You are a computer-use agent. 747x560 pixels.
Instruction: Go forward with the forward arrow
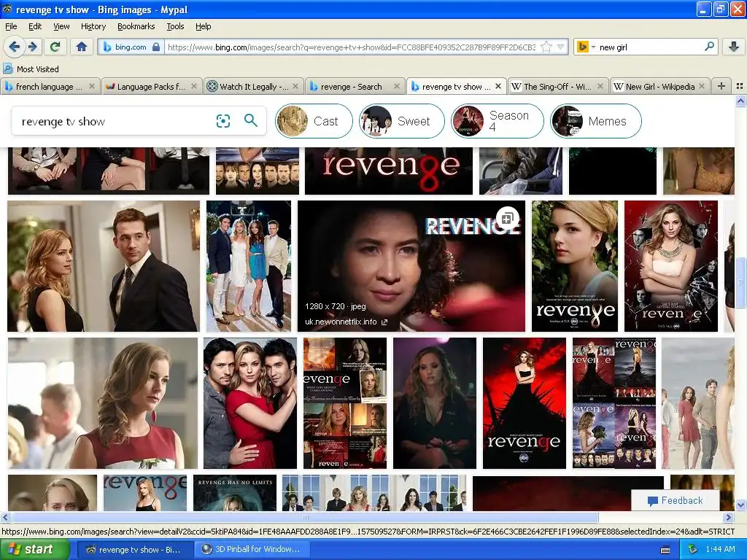coord(33,47)
